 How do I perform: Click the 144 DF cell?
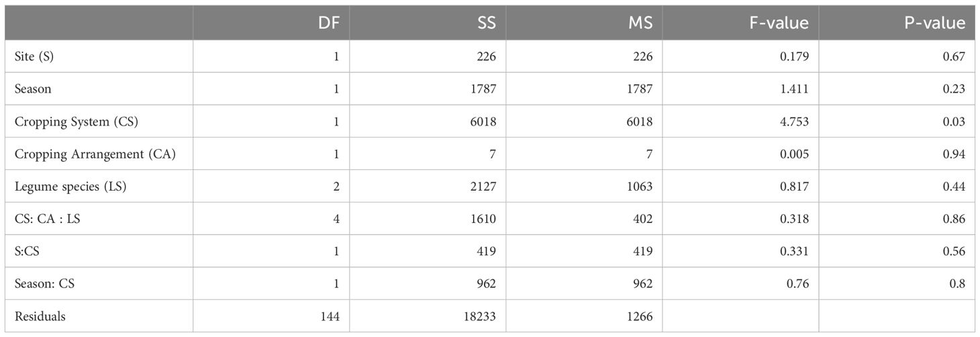click(330, 316)
